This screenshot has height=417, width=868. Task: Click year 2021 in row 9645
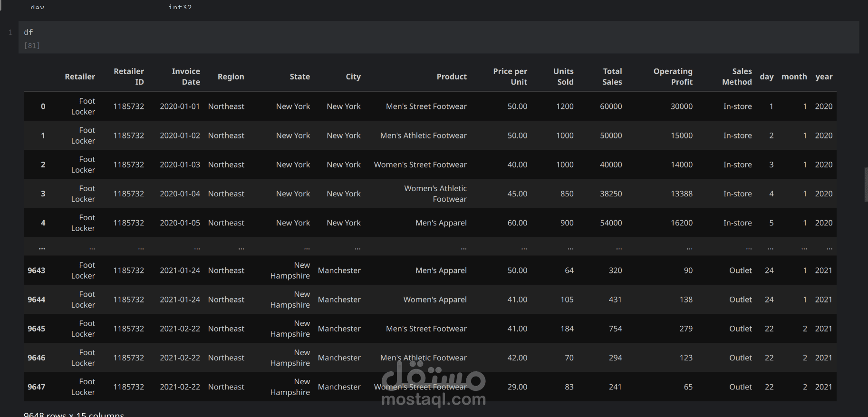tap(824, 329)
